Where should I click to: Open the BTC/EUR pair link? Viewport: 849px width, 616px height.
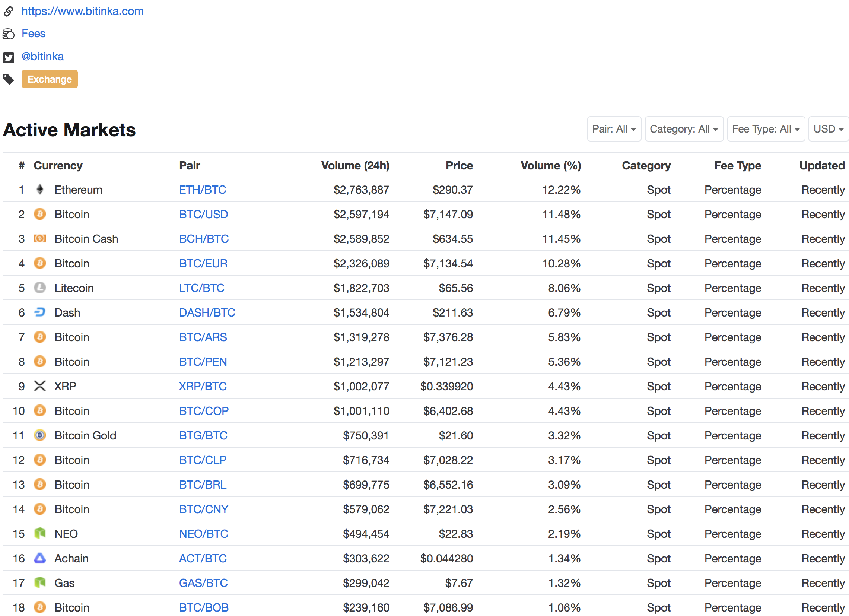tap(203, 264)
